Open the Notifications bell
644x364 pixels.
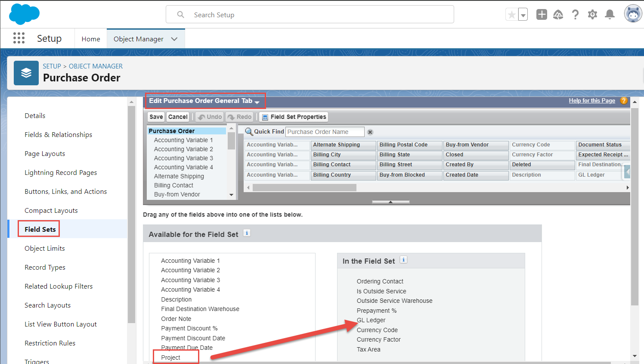tap(610, 15)
